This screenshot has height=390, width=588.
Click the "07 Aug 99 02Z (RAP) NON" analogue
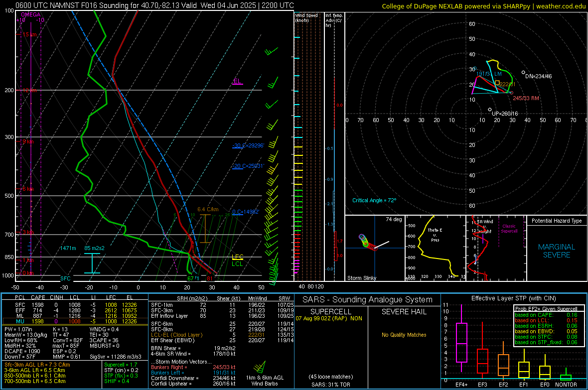click(x=329, y=318)
